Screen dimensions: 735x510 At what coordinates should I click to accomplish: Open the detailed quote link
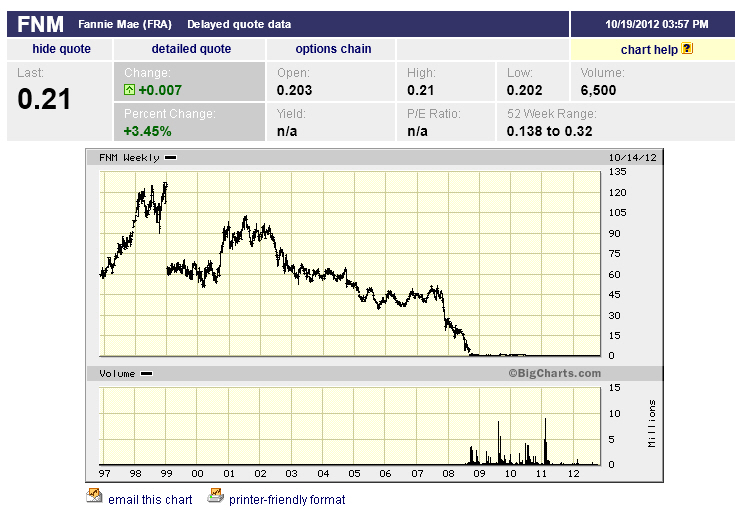click(x=191, y=49)
